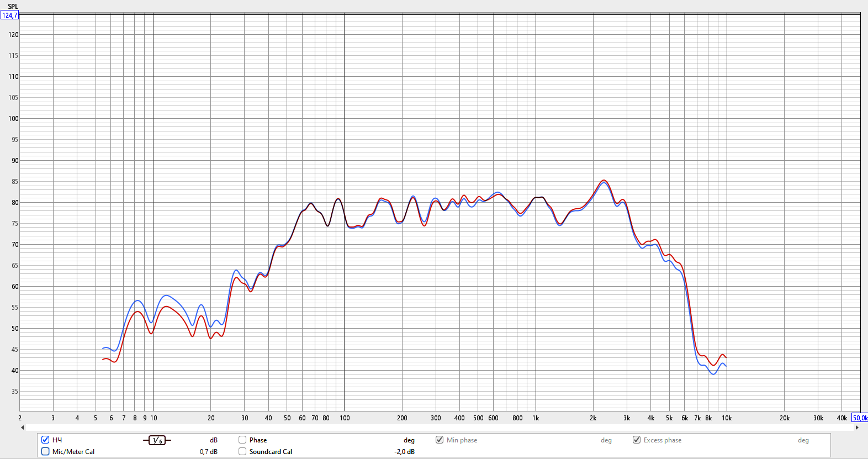Click the 0,7 dB Mic/Meter Cal value
The height and width of the screenshot is (459, 868).
tap(209, 452)
